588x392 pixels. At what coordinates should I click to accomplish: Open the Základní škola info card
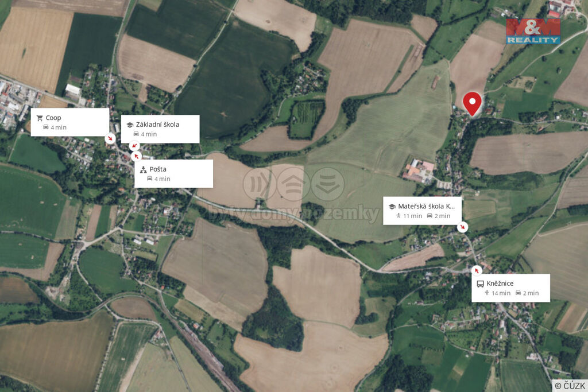click(x=160, y=129)
